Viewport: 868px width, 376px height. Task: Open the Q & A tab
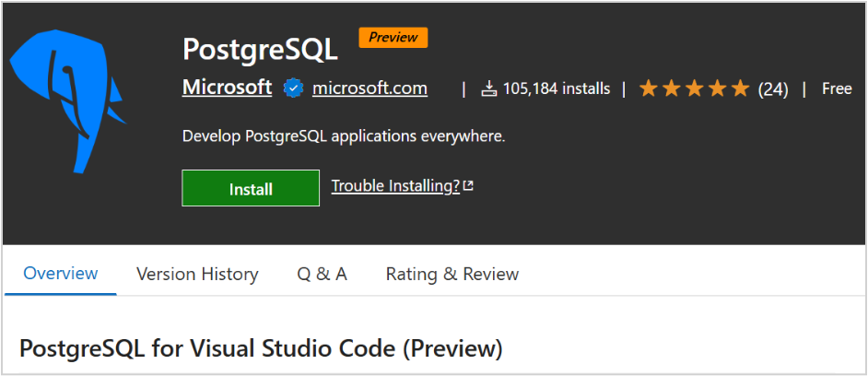pos(323,274)
